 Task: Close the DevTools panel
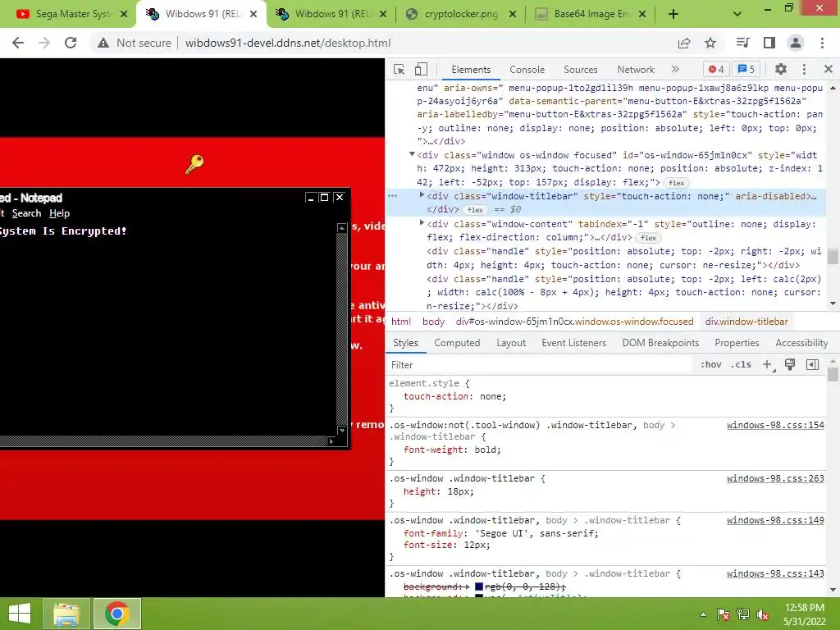pos(829,69)
